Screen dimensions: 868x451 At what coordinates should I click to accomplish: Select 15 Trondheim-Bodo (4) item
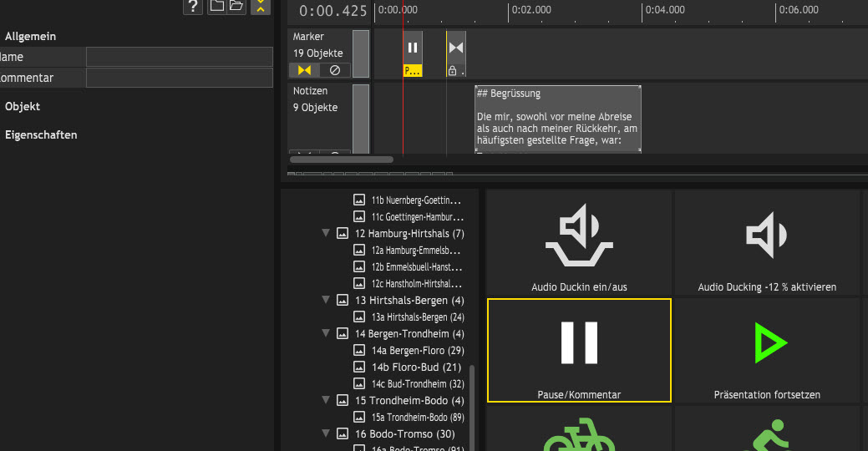409,401
